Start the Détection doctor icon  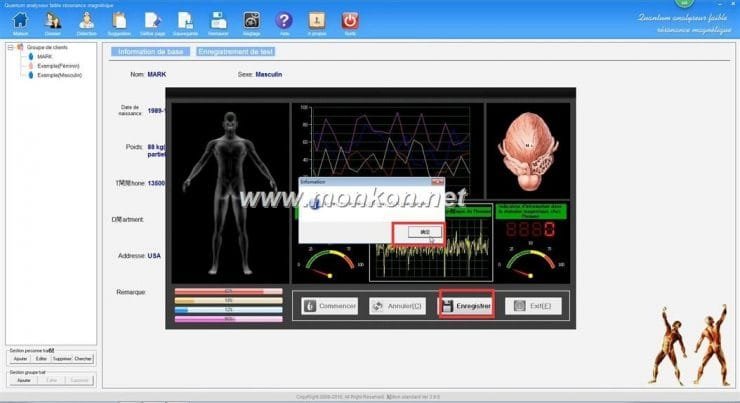click(x=86, y=21)
